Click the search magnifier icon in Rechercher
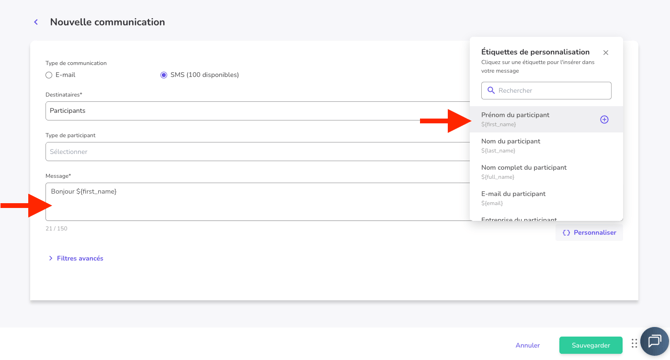The height and width of the screenshot is (360, 670). 491,91
